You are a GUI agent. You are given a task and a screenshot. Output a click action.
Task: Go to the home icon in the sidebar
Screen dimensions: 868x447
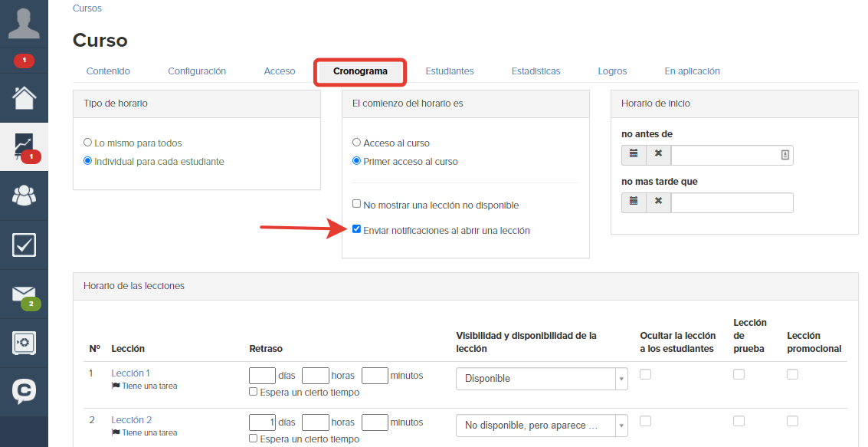(x=24, y=97)
